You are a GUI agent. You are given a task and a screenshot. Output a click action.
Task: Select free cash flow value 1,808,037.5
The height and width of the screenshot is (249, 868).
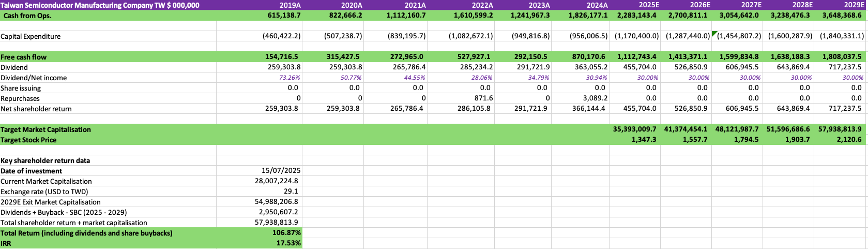click(842, 57)
